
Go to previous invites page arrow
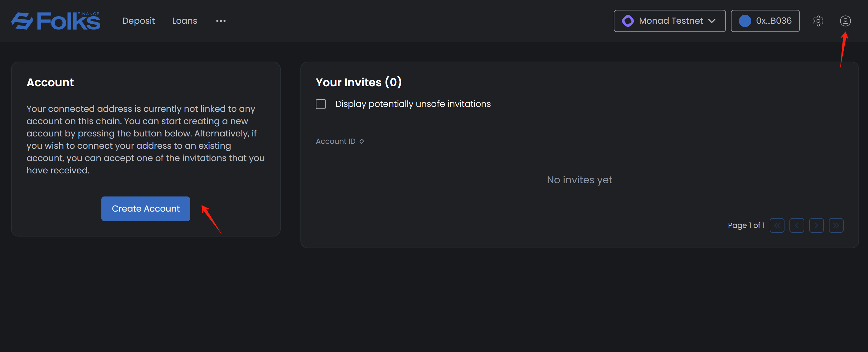(797, 225)
